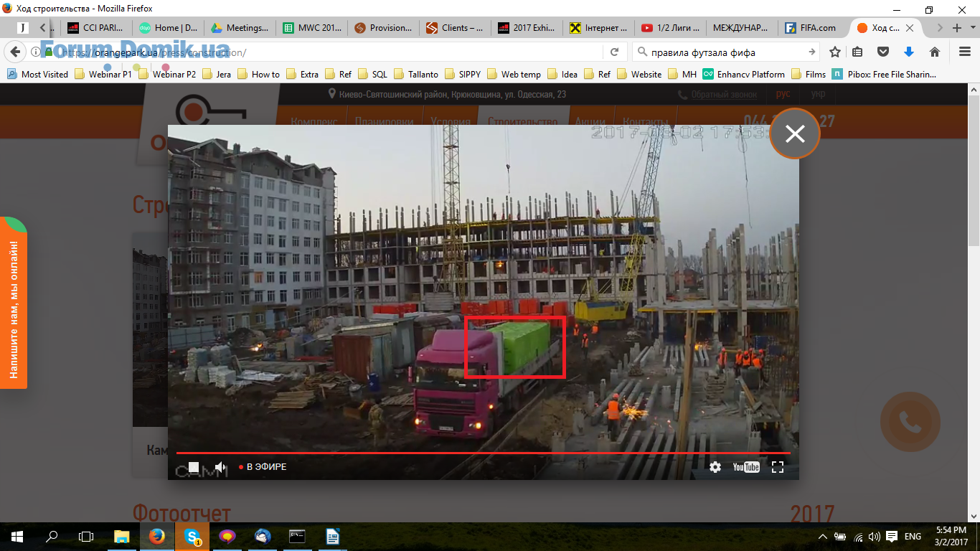Open the 'Pibox: Free File Sharin...' bookmark
980x551 pixels.
click(x=885, y=74)
